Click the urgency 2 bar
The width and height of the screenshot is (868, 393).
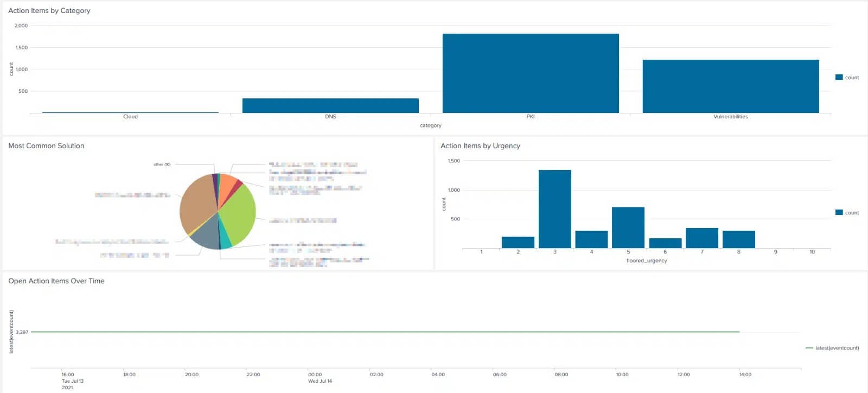click(518, 242)
